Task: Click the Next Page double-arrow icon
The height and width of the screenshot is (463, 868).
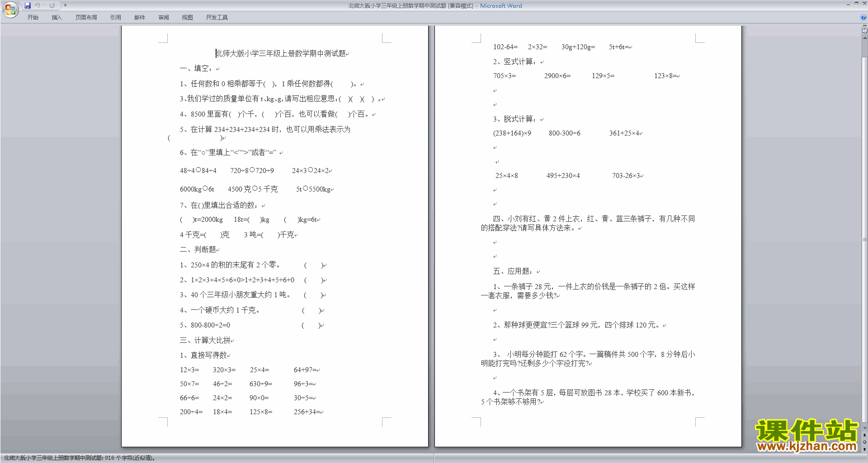Action: click(x=865, y=449)
